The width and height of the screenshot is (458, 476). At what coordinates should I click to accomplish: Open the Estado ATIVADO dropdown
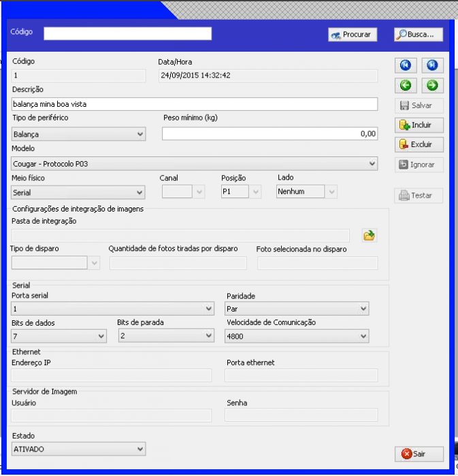tap(78, 449)
